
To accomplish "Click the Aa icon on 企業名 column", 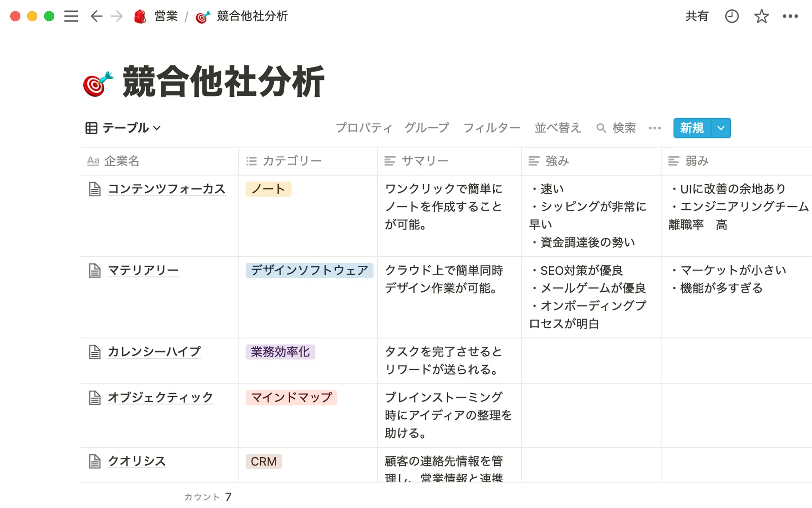I will tap(93, 161).
